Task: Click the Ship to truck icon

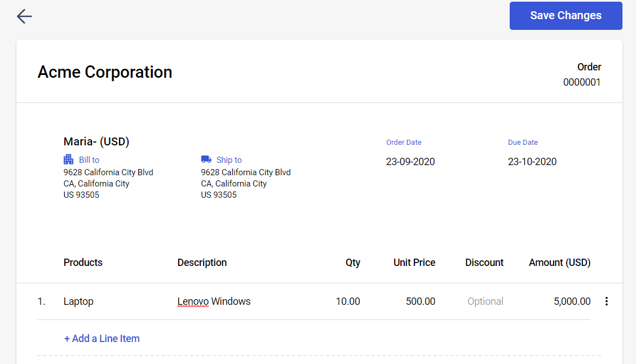Action: (x=206, y=159)
